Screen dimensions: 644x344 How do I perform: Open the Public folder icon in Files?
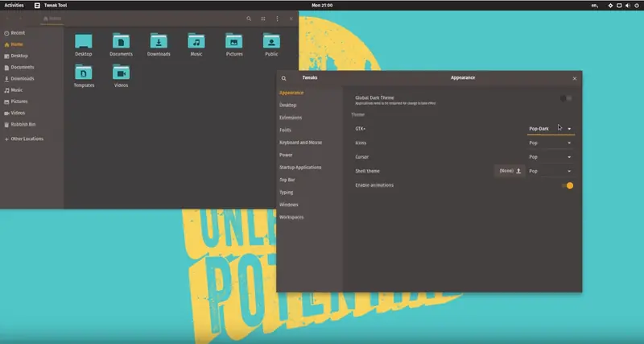pos(271,41)
